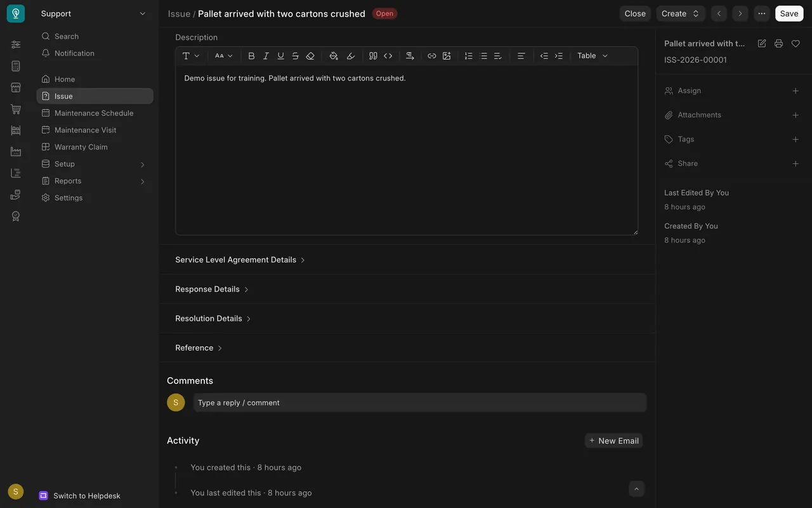Toggle bold formatting in description toolbar
The height and width of the screenshot is (508, 812).
[x=251, y=56]
